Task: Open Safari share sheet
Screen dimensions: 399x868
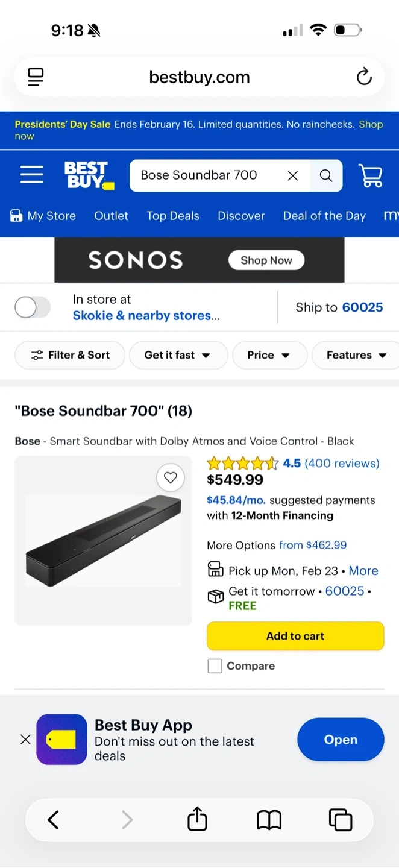Action: (198, 820)
